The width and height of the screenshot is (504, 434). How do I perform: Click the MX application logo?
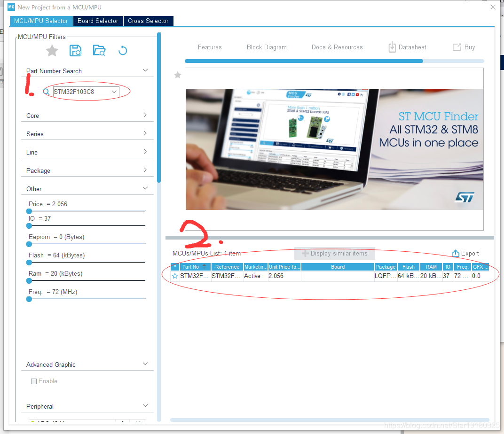11,7
